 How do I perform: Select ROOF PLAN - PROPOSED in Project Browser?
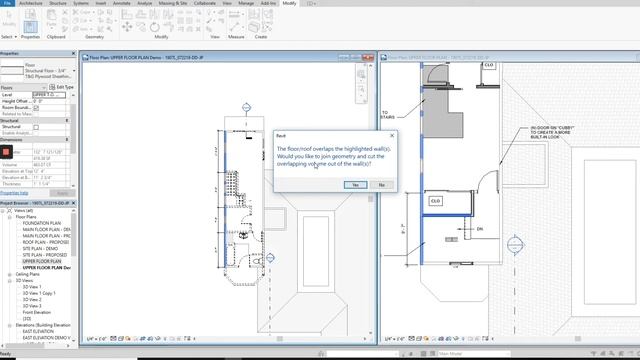click(x=46, y=242)
